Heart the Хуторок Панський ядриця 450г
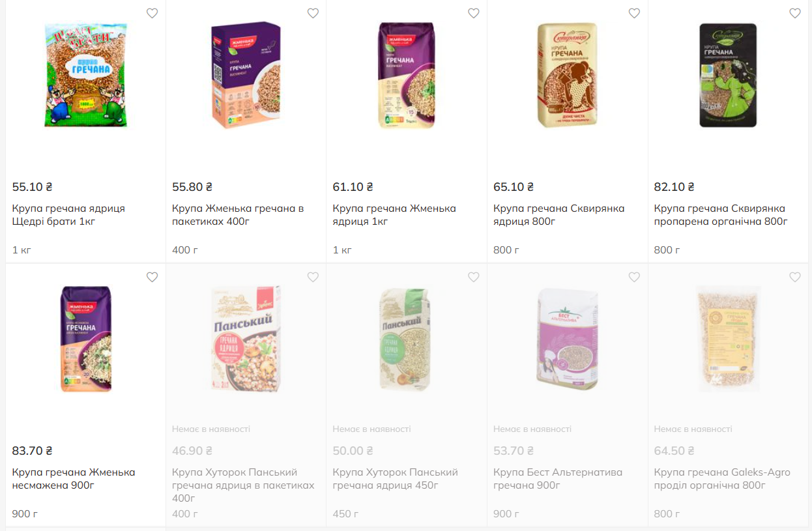Image resolution: width=812 pixels, height=531 pixels. (474, 277)
